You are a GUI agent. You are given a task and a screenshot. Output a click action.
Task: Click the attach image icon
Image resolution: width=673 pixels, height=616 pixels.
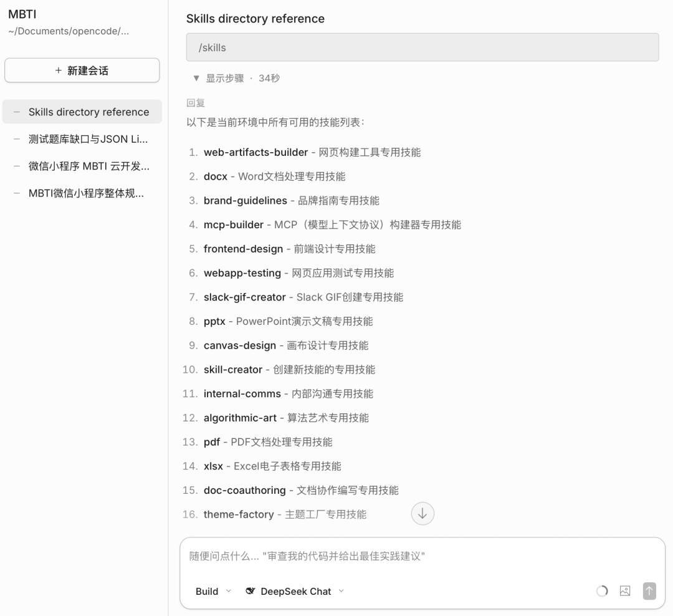click(x=624, y=590)
